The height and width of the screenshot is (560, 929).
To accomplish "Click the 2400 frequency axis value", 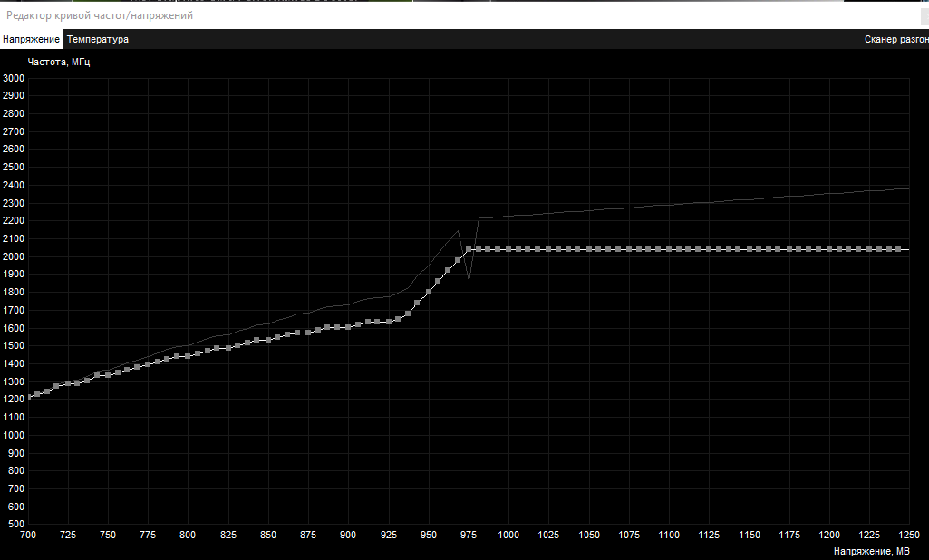I will pos(14,185).
